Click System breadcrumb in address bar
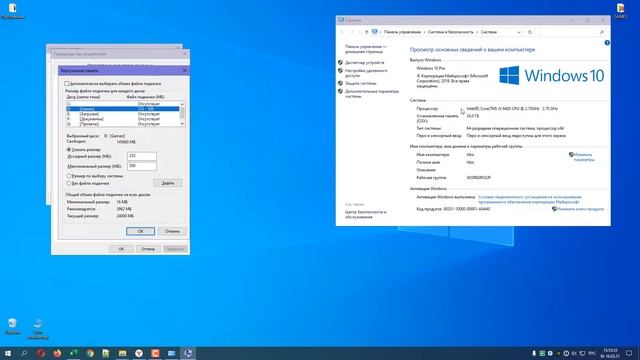The image size is (640, 360). click(x=489, y=32)
